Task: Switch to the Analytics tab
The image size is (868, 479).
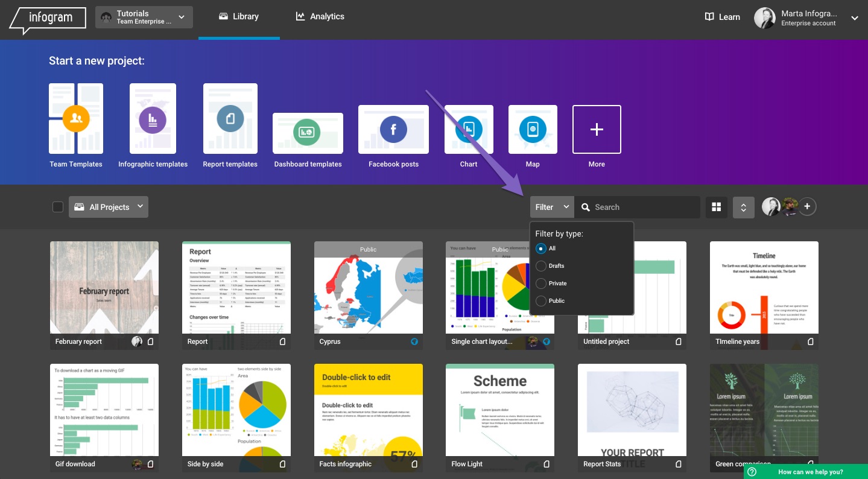Action: click(x=320, y=17)
